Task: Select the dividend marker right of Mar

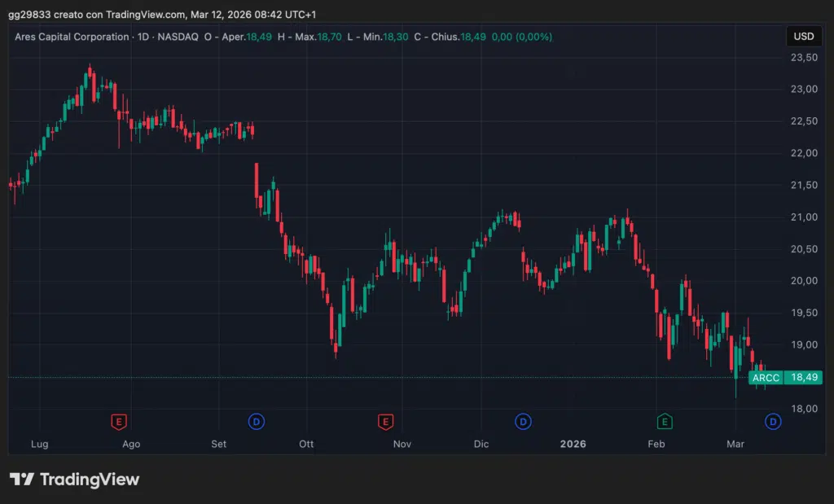Action: point(772,421)
